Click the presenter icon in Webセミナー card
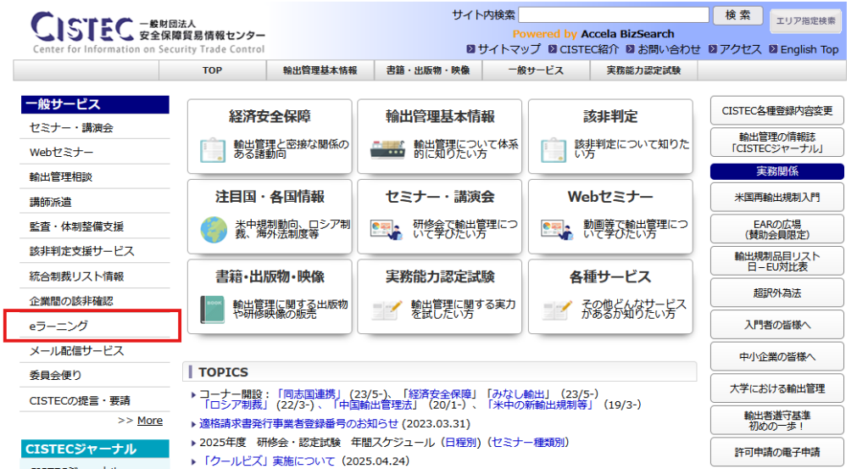This screenshot has width=868, height=469. pos(556,230)
